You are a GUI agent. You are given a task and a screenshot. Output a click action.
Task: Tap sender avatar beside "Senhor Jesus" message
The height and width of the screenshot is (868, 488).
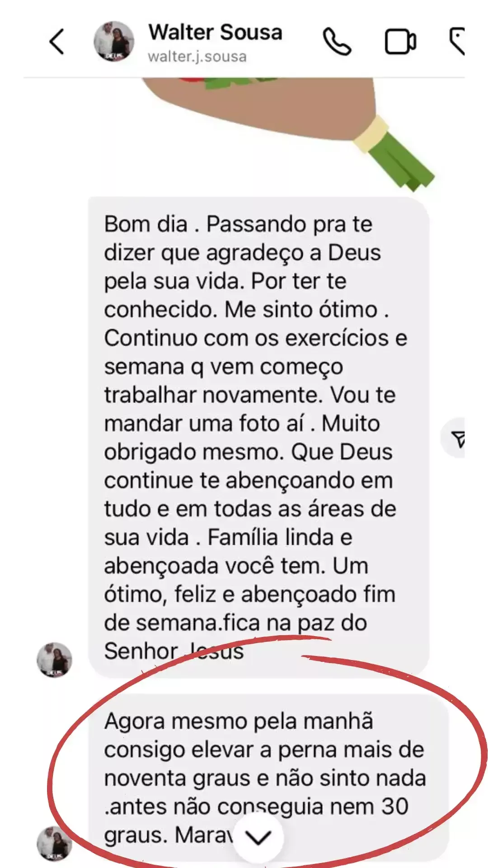(x=54, y=660)
